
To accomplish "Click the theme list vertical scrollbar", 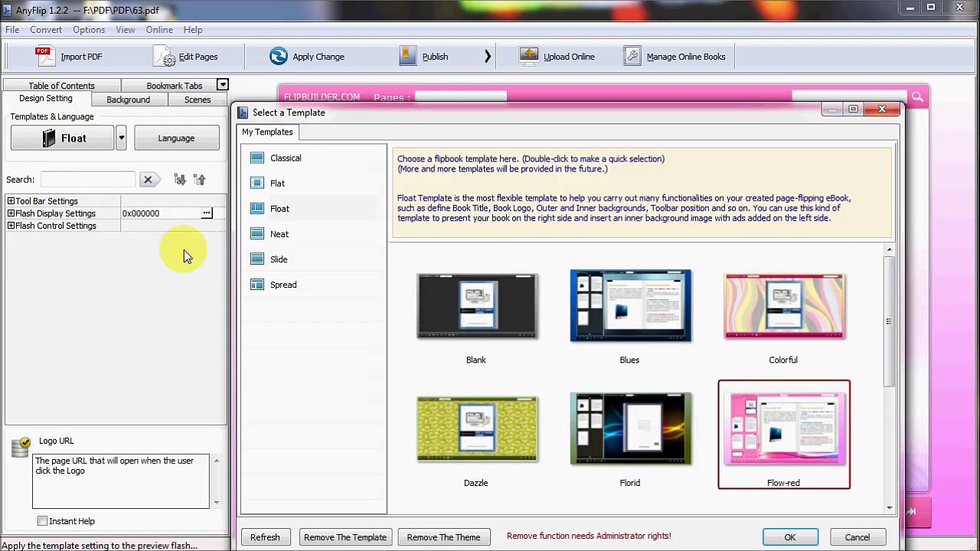I will pos(889,321).
